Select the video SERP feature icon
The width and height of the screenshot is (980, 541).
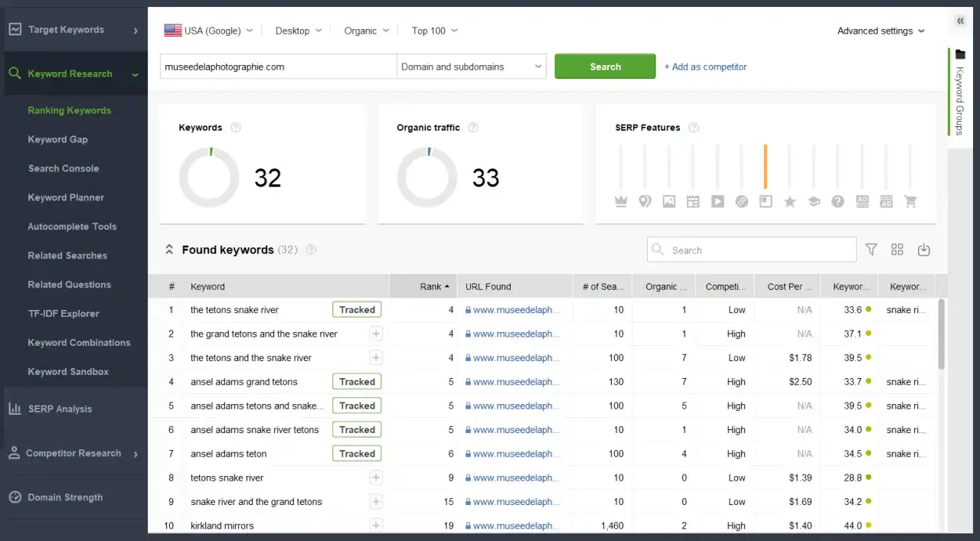(717, 201)
